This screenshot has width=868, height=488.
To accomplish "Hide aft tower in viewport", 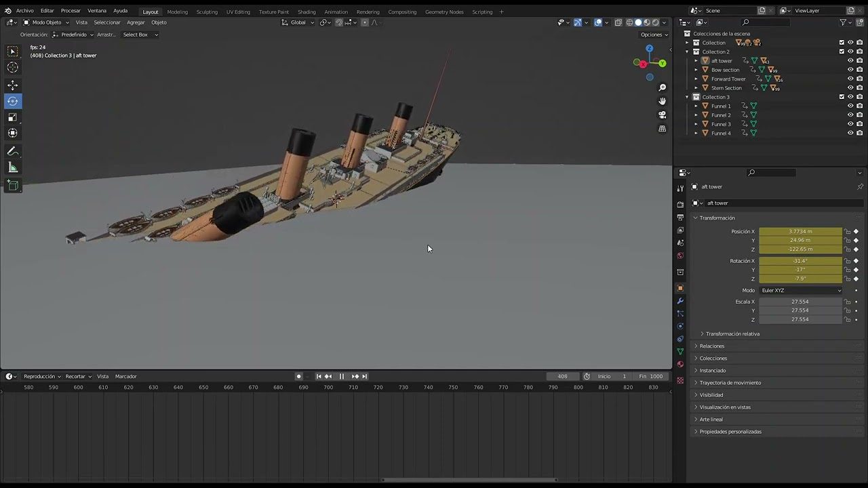I will pos(850,61).
